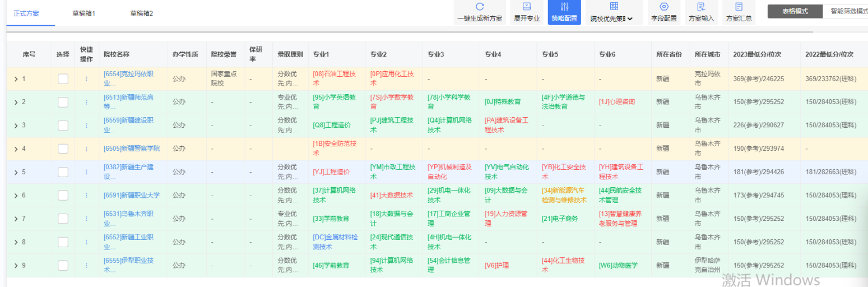Screen dimensions: 868x287
Task: Expand row 8 chevron
Action: 16,242
